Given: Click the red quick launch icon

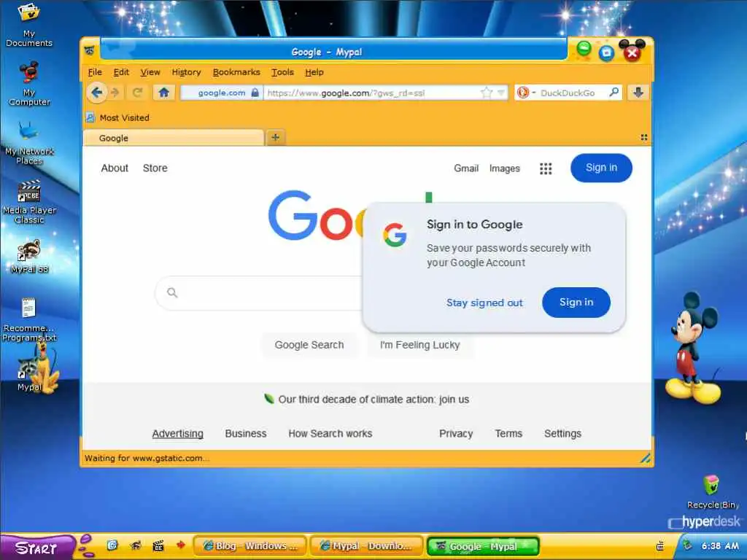Looking at the screenshot, I should [x=181, y=545].
